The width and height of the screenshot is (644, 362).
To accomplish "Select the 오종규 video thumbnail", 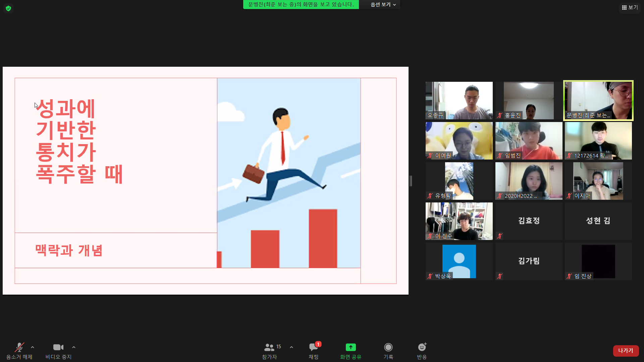I will [459, 101].
